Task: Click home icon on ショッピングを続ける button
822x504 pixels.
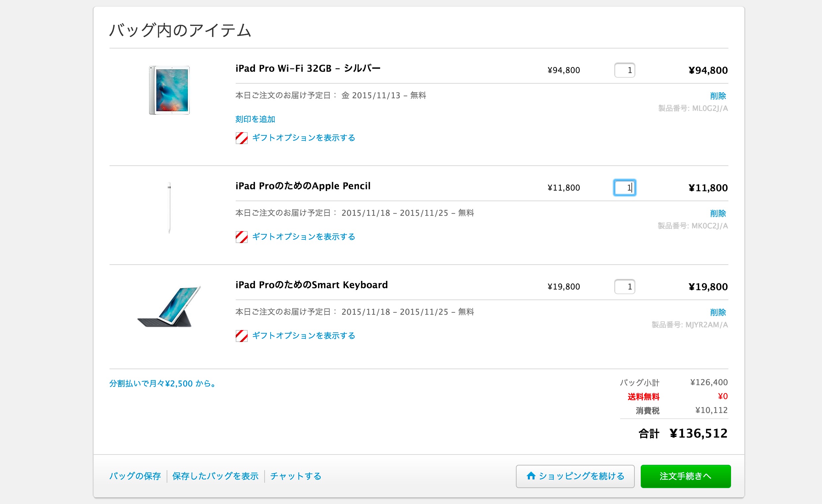Action: coord(531,476)
